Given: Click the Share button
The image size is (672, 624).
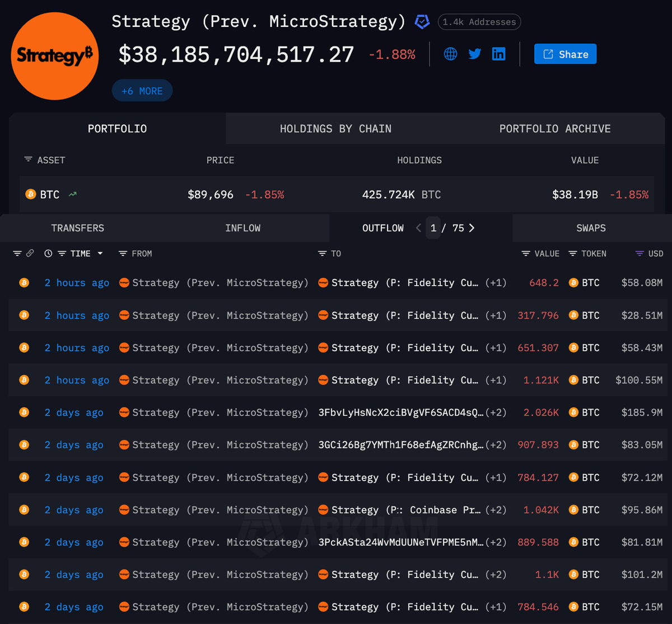Looking at the screenshot, I should [x=565, y=54].
